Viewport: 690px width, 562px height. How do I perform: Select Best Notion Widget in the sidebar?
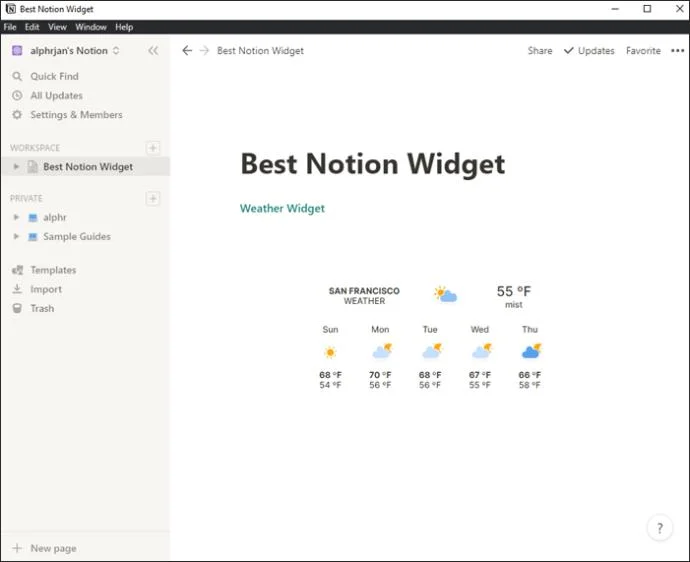coord(86,167)
